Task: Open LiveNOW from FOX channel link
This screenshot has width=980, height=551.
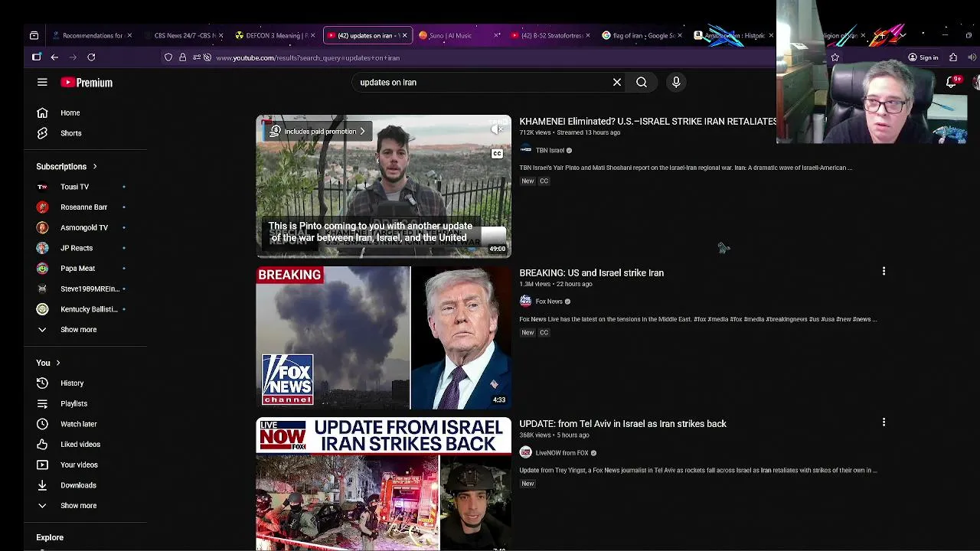Action: click(561, 453)
